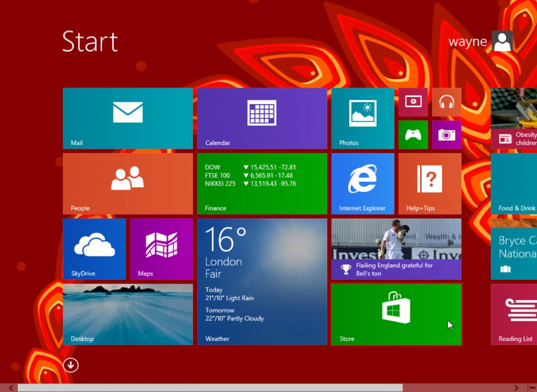Viewport: 537px width, 392px height.
Task: Open the Calendar tile
Action: click(x=262, y=118)
